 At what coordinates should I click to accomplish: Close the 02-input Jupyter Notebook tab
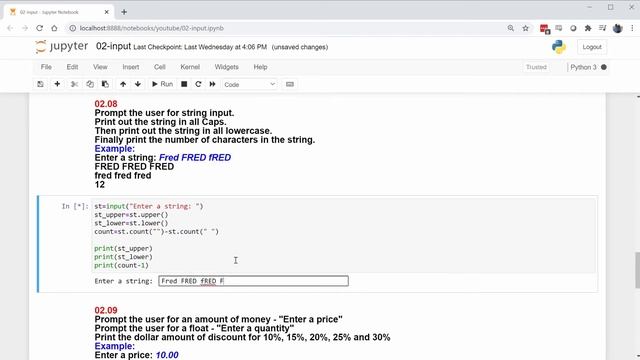(x=107, y=12)
